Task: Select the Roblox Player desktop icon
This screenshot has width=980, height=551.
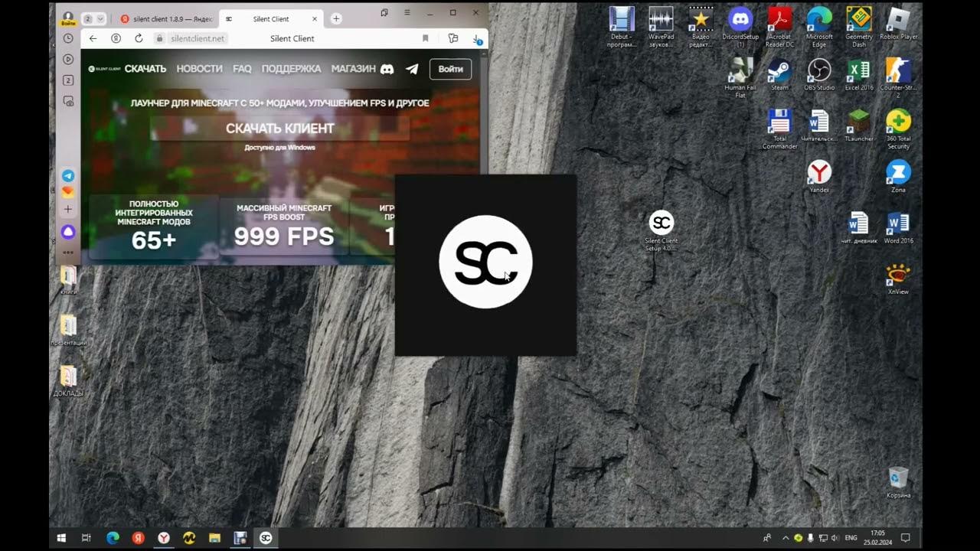Action: pos(899,23)
